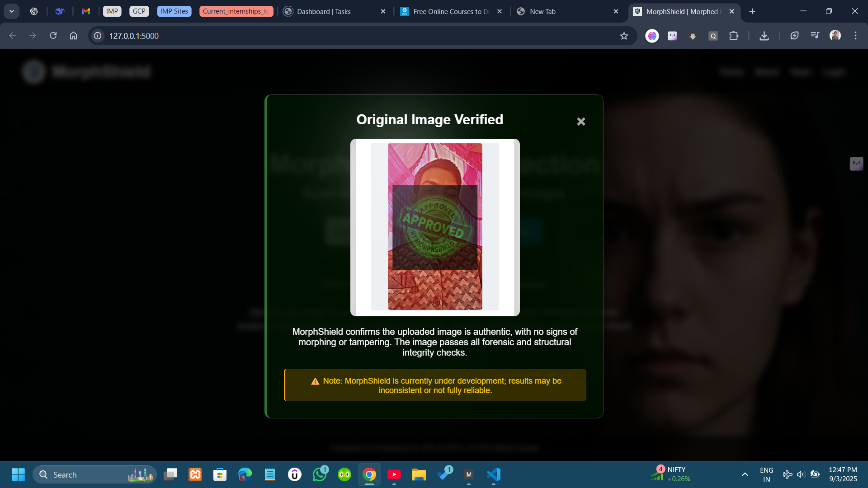Open Duolingo from the taskbar
Image resolution: width=868 pixels, height=488 pixels.
(x=344, y=474)
